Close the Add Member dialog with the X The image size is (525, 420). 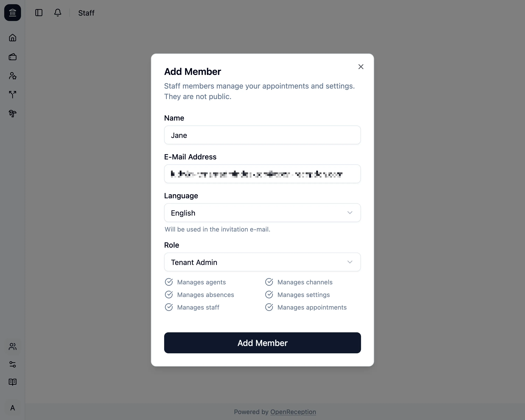click(361, 66)
